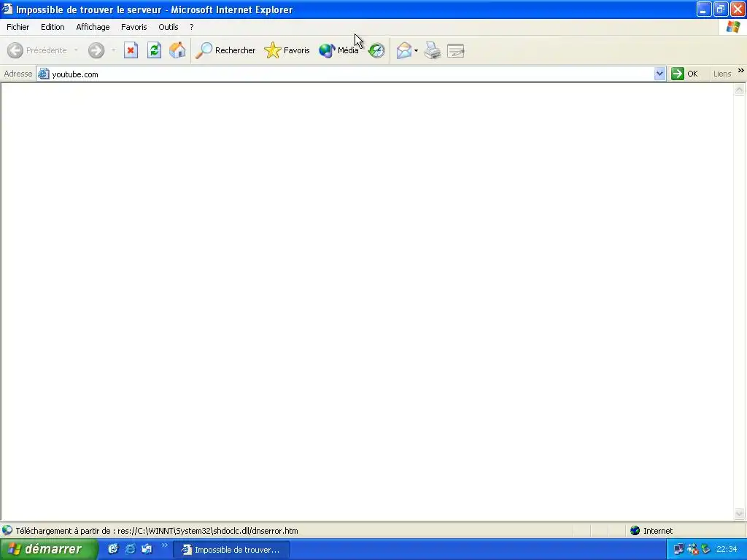Image resolution: width=747 pixels, height=560 pixels.
Task: Expand the Mail dropdown arrow
Action: click(416, 50)
